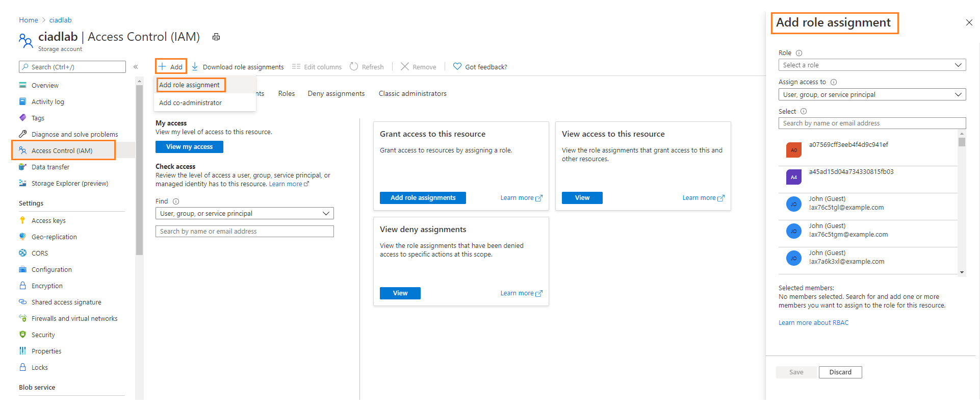Click the ciadlab breadcrumb link
Screen dimensions: 980x406
(x=60, y=20)
